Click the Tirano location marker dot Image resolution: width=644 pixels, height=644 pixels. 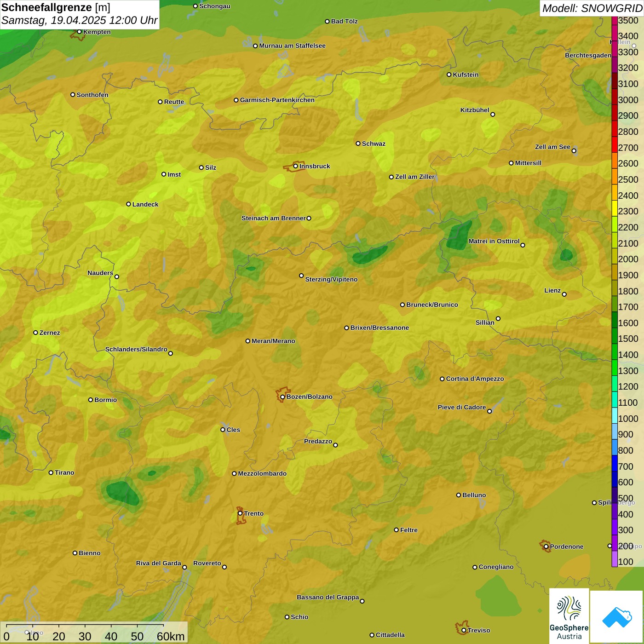click(x=51, y=472)
